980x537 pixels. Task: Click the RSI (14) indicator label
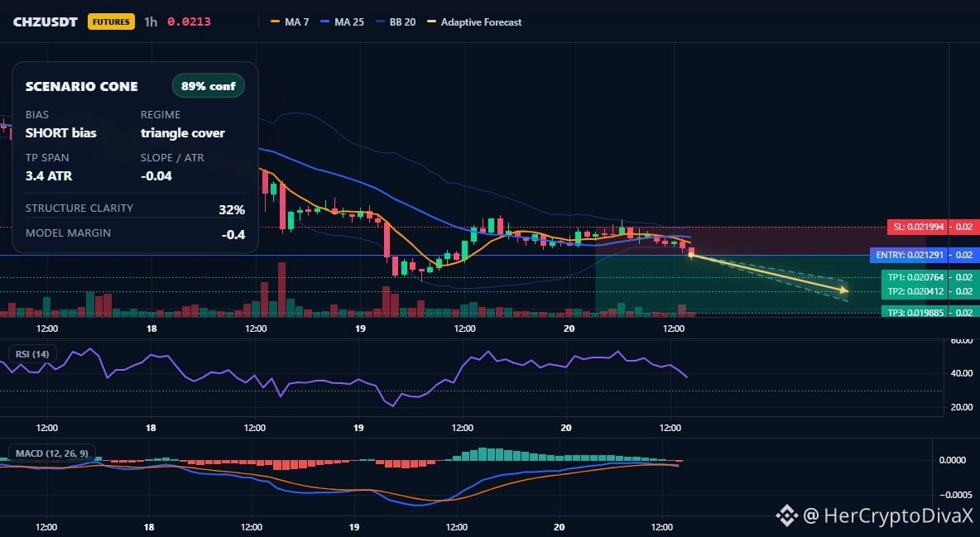click(32, 354)
